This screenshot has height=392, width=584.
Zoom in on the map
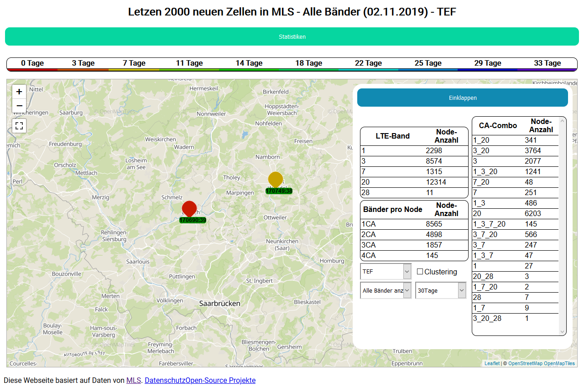point(19,92)
